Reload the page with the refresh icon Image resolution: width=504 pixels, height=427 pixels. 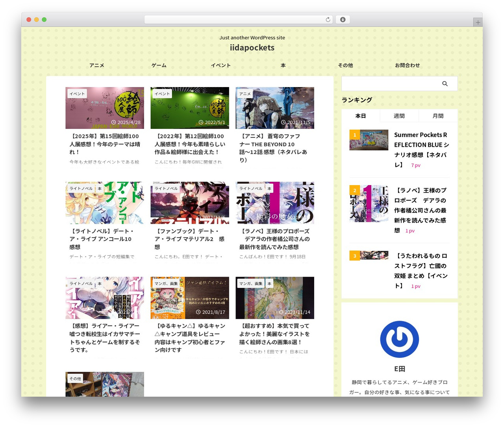pyautogui.click(x=328, y=20)
